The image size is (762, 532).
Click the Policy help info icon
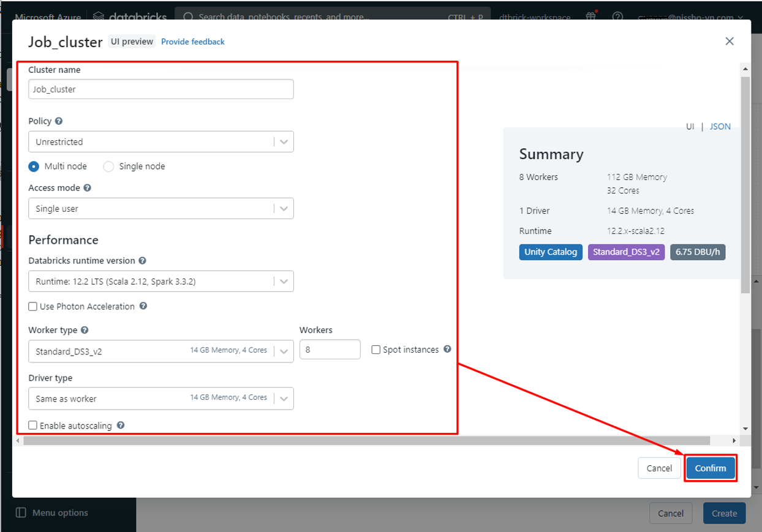click(x=59, y=121)
